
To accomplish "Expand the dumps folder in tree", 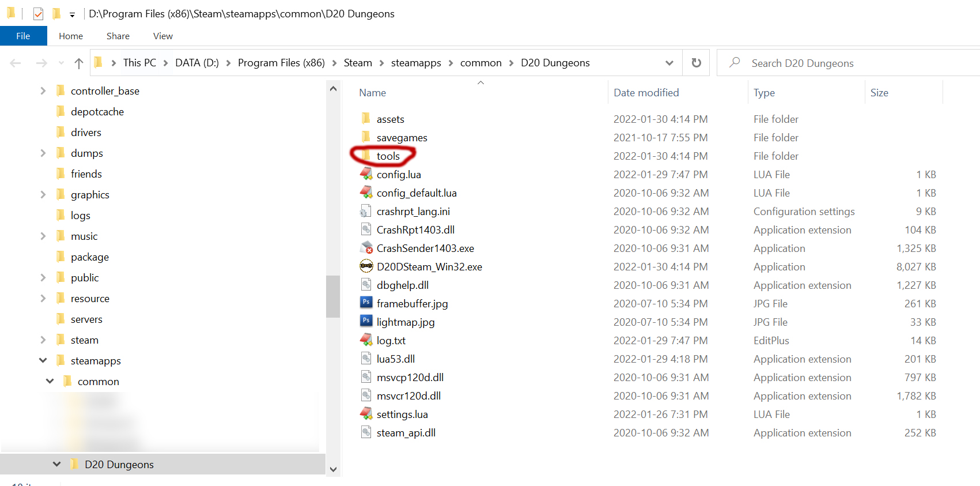I will pos(43,153).
